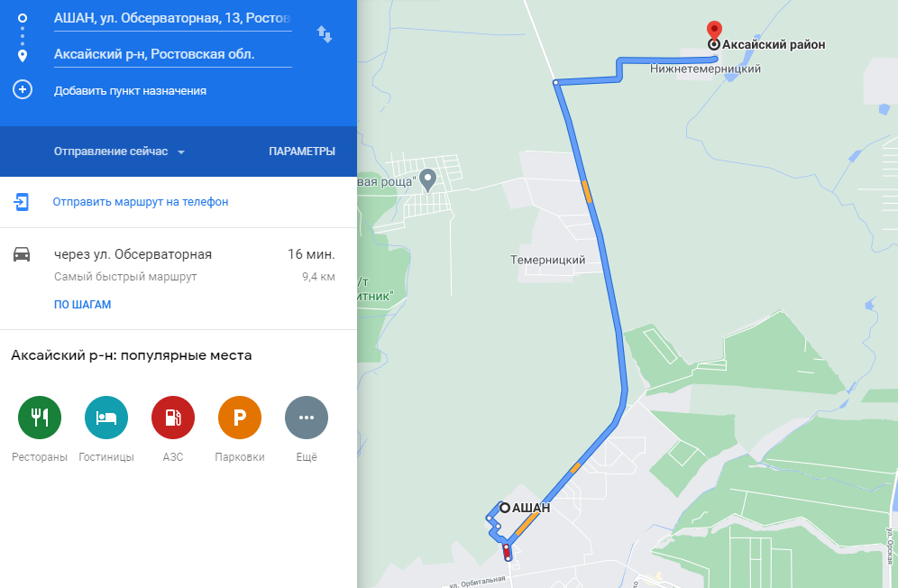898x588 pixels.
Task: Click the АШАН origin marker on map
Action: pyautogui.click(x=505, y=508)
